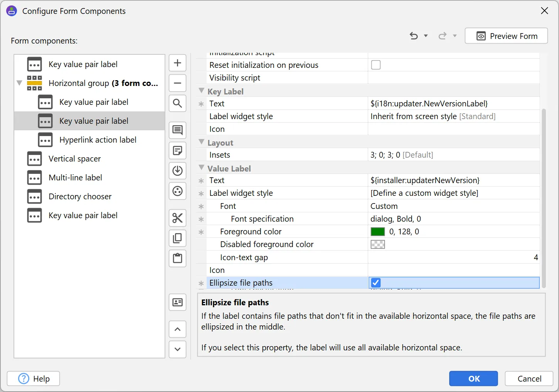Cancel the form configuration dialog

click(x=529, y=379)
